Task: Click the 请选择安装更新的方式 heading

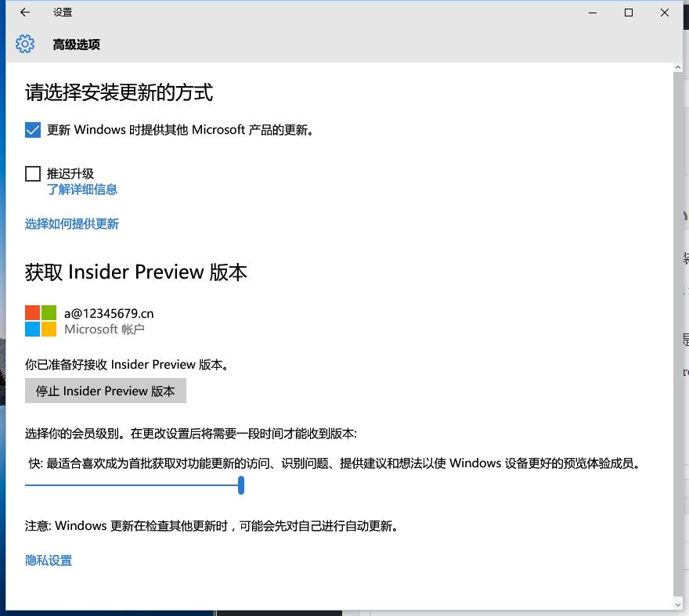Action: (119, 92)
